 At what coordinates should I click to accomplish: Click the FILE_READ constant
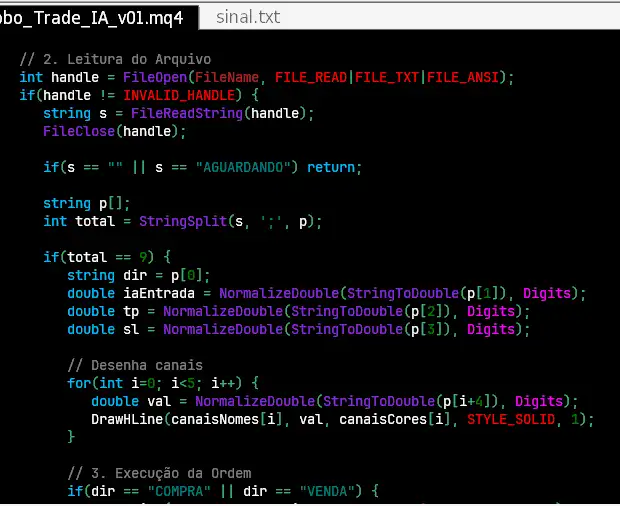point(311,77)
